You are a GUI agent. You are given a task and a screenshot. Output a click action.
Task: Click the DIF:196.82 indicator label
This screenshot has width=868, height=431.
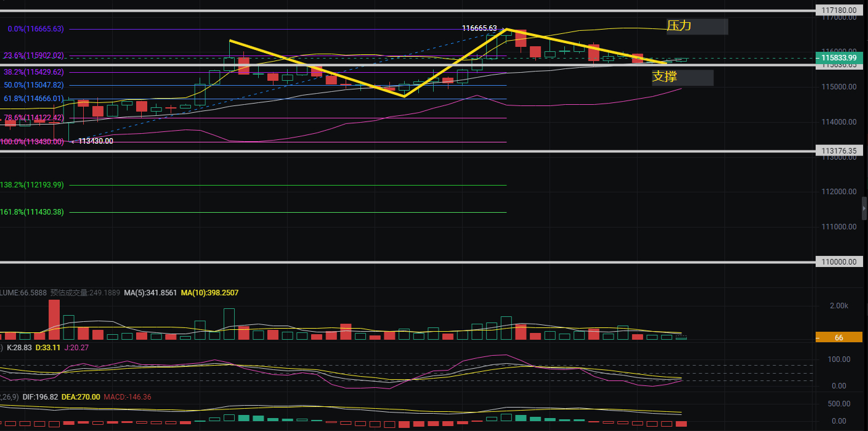40,397
